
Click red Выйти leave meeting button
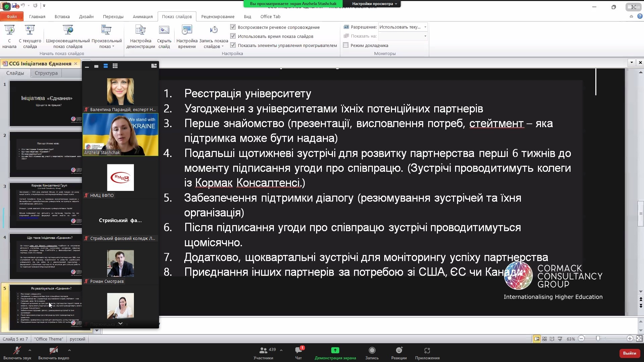click(630, 353)
